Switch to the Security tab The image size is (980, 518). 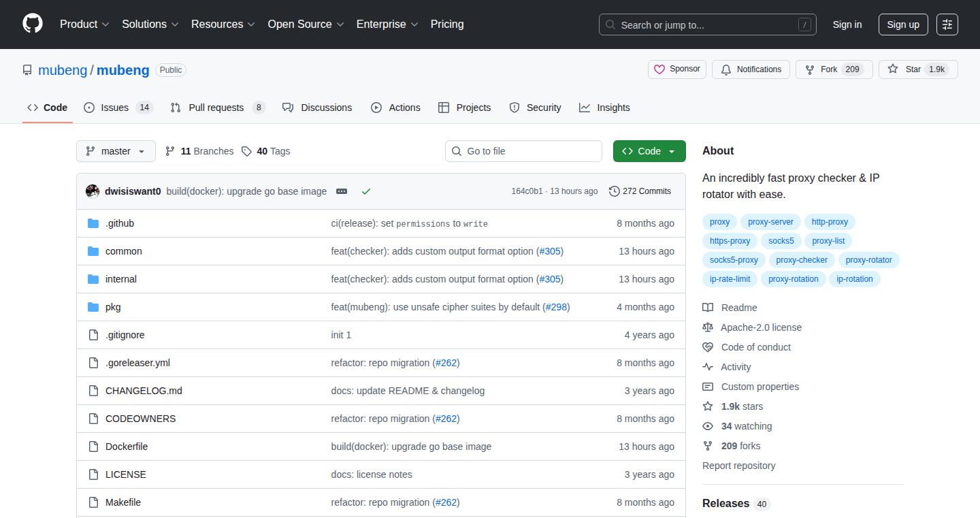click(x=535, y=108)
